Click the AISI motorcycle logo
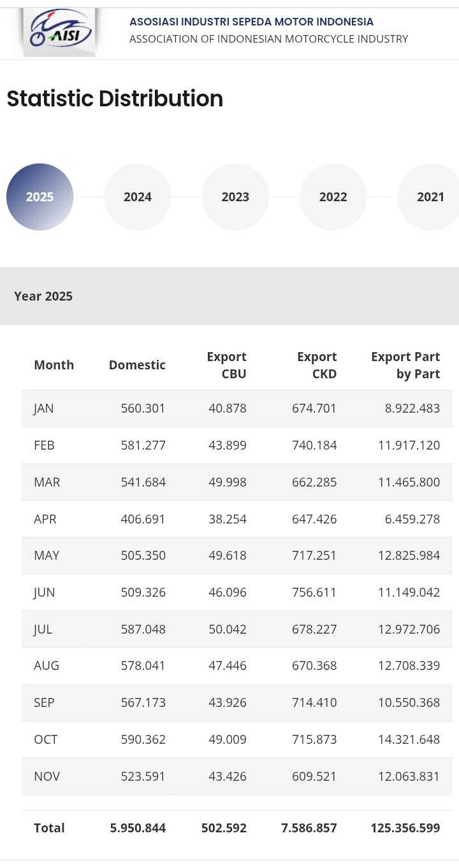The image size is (459, 868). point(59,32)
